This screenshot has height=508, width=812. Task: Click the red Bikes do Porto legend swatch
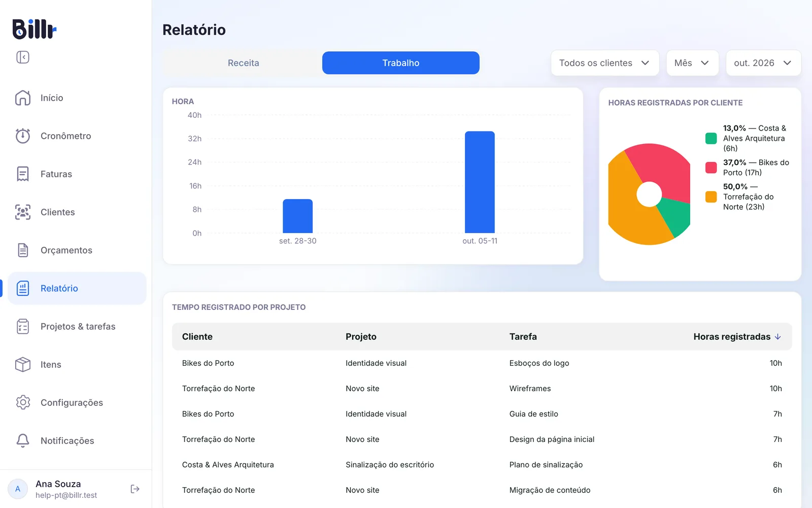[711, 167]
